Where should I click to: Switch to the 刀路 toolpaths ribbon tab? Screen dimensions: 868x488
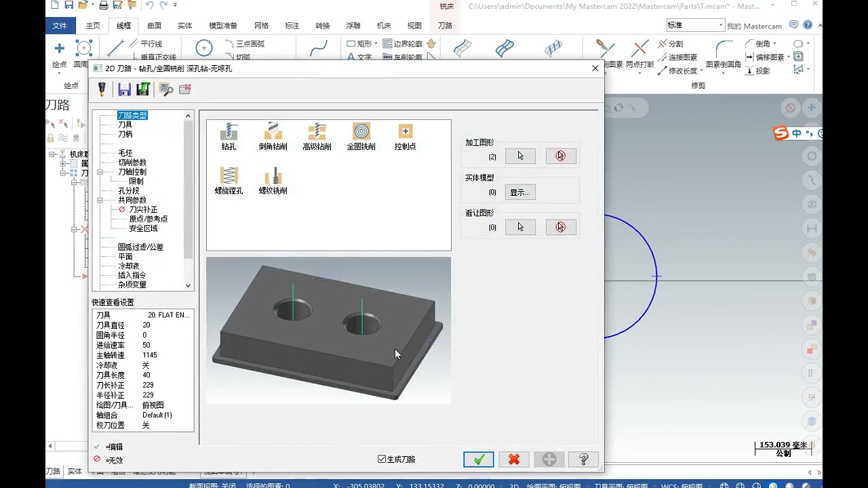pos(446,26)
